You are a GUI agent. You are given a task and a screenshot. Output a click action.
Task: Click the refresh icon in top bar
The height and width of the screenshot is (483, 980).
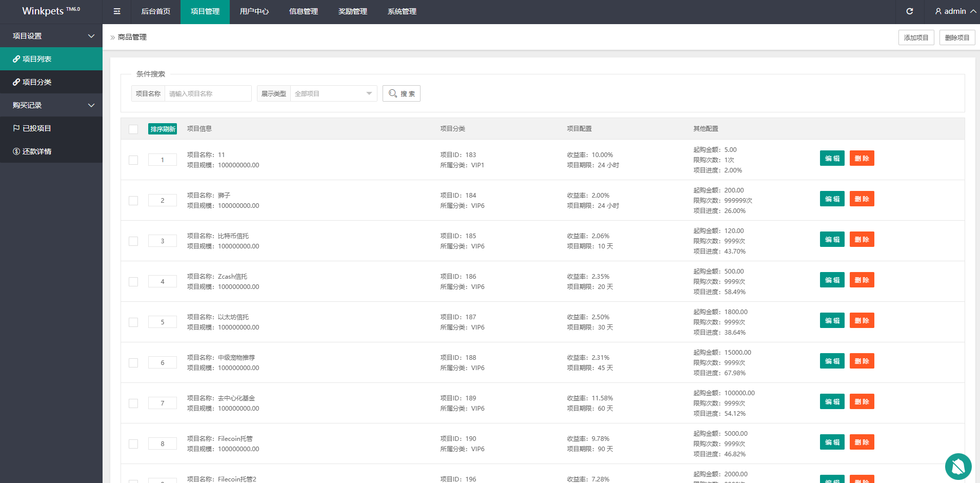click(909, 11)
